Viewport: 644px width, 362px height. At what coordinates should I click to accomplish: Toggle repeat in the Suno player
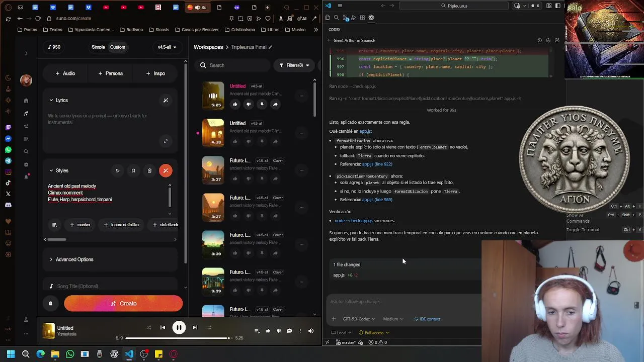click(x=209, y=327)
